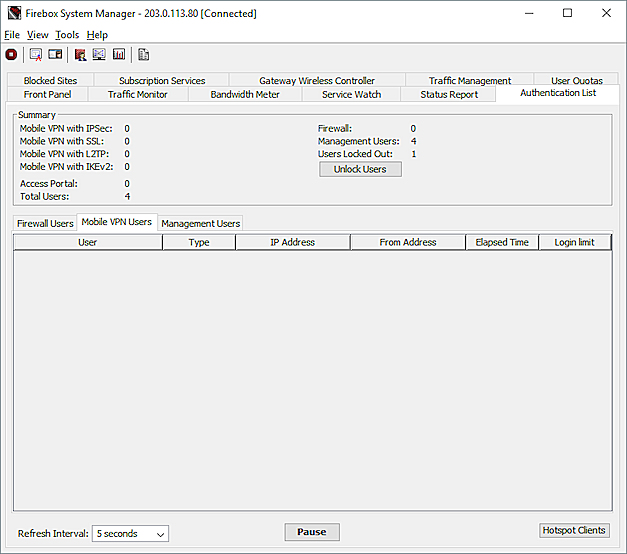Click the red stop display icon
The height and width of the screenshot is (554, 627).
pyautogui.click(x=11, y=54)
